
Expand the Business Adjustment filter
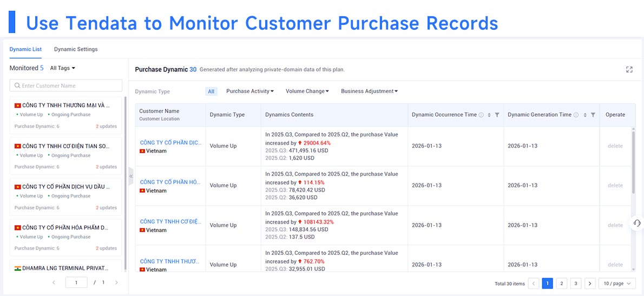pos(369,91)
